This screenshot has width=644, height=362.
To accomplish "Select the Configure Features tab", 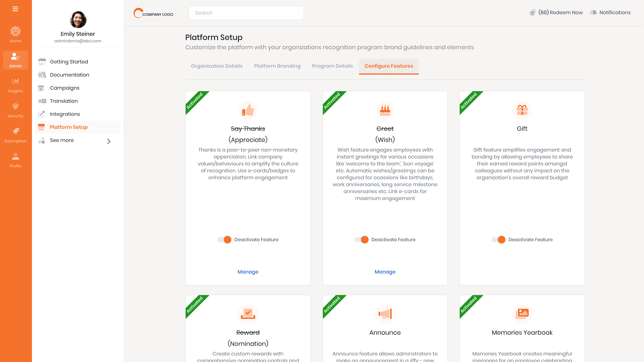I will (389, 66).
